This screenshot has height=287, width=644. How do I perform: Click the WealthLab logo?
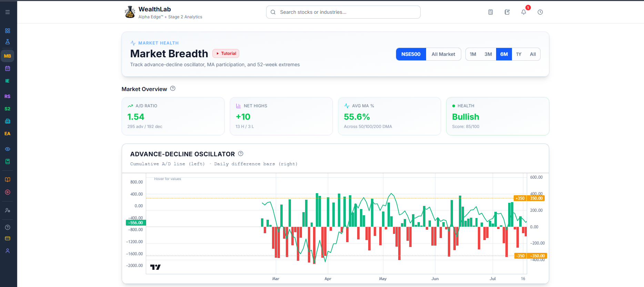(x=130, y=12)
